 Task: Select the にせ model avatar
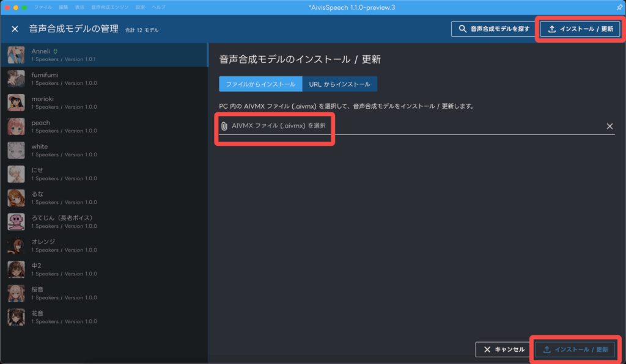tap(16, 174)
